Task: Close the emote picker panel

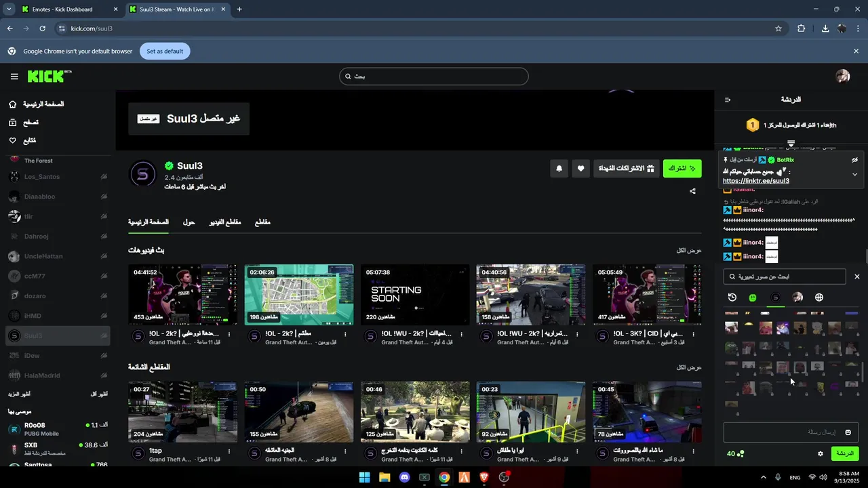Action: (856, 277)
